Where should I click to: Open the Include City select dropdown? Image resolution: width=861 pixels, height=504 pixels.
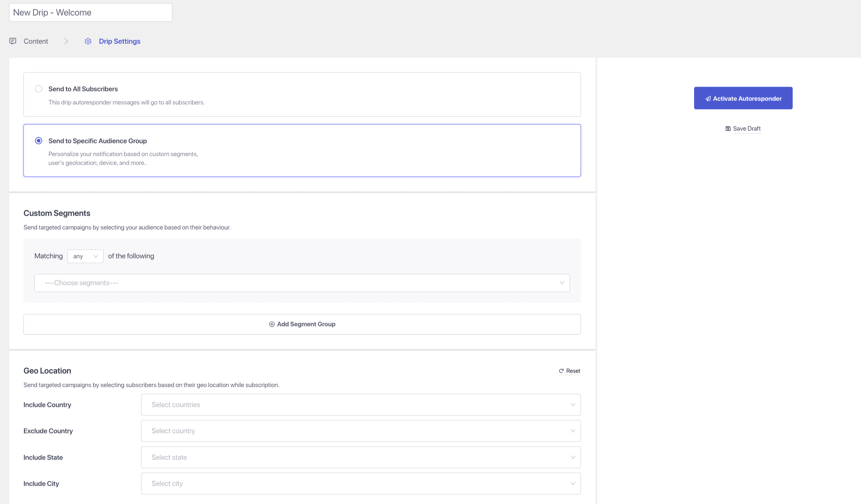pos(360,484)
